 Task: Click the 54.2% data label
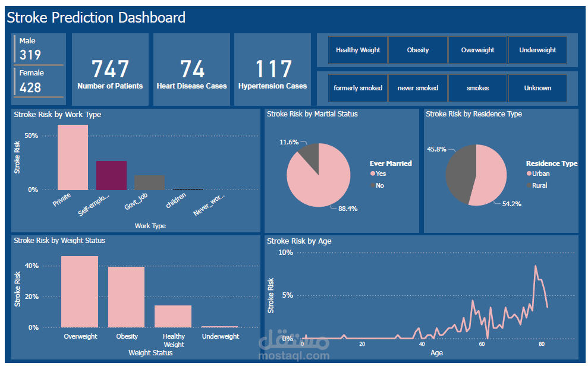[x=511, y=204]
